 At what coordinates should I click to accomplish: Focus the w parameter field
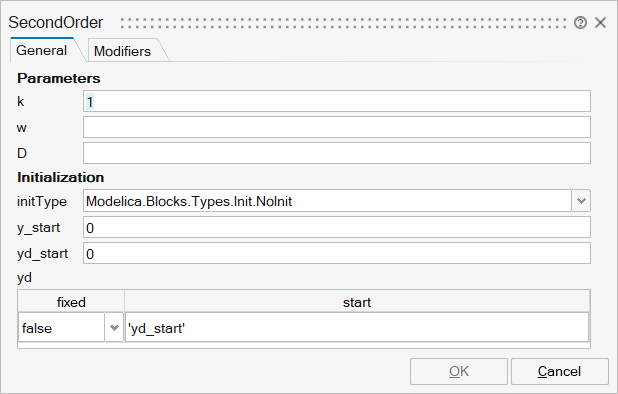coord(337,127)
